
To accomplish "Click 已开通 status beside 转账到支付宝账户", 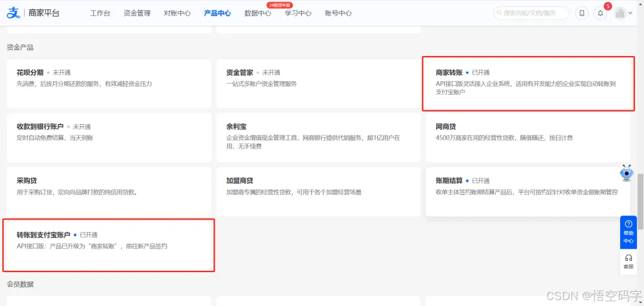I will click(88, 235).
